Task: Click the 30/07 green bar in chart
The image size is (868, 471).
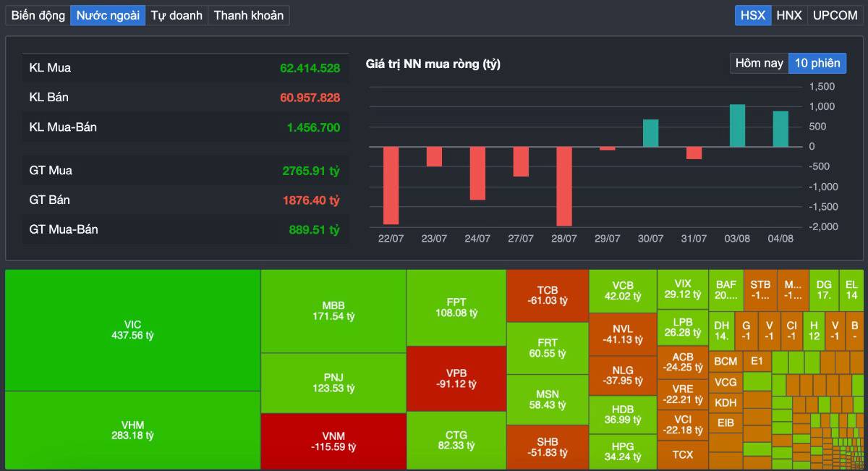Action: point(651,133)
